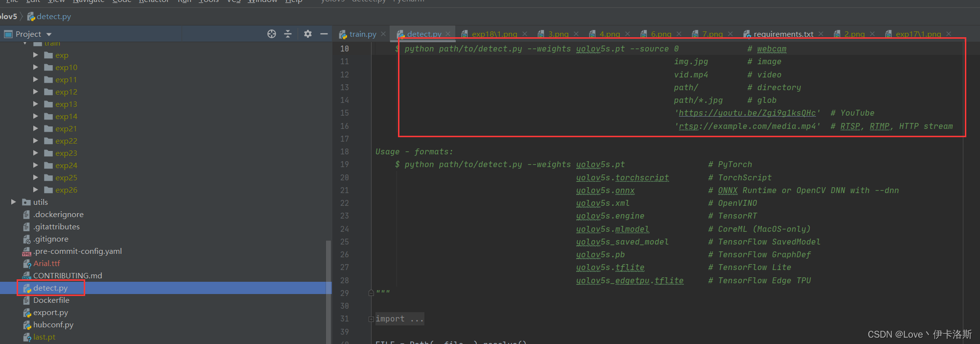
Task: Select .pre-commit-config.yaml file
Action: [x=77, y=251]
